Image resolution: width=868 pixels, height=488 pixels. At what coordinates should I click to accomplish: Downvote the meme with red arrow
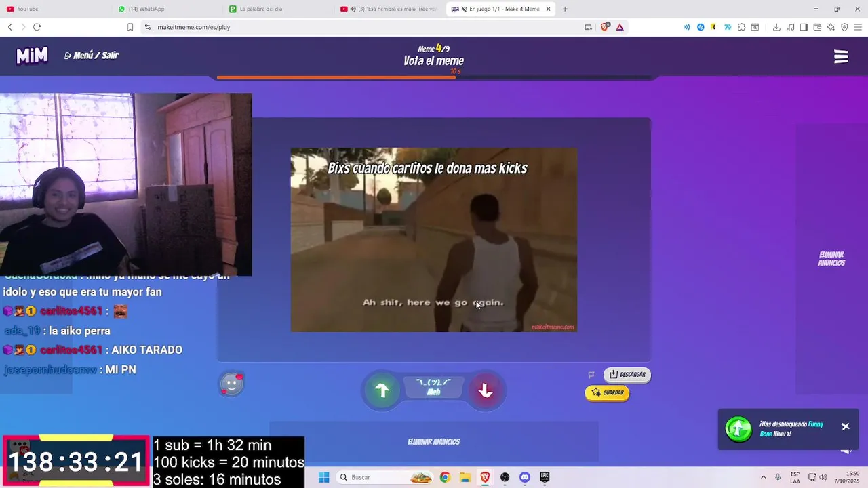coord(486,390)
